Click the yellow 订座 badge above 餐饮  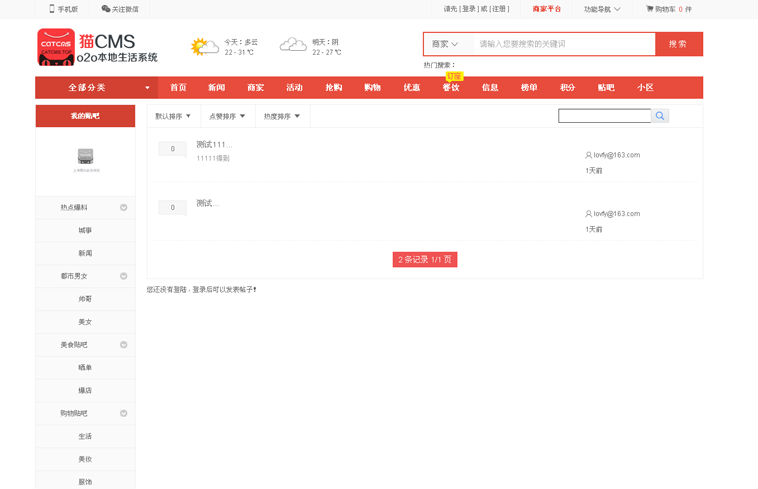(453, 76)
